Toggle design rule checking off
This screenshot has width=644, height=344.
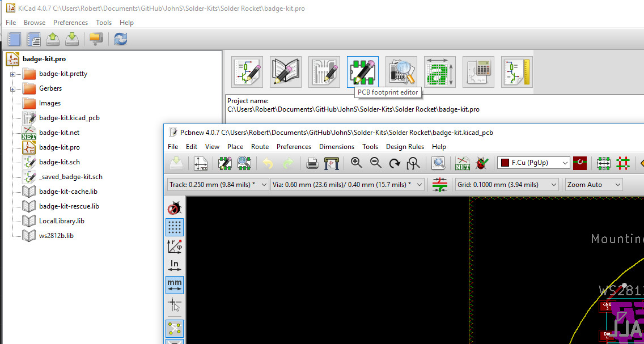(175, 209)
